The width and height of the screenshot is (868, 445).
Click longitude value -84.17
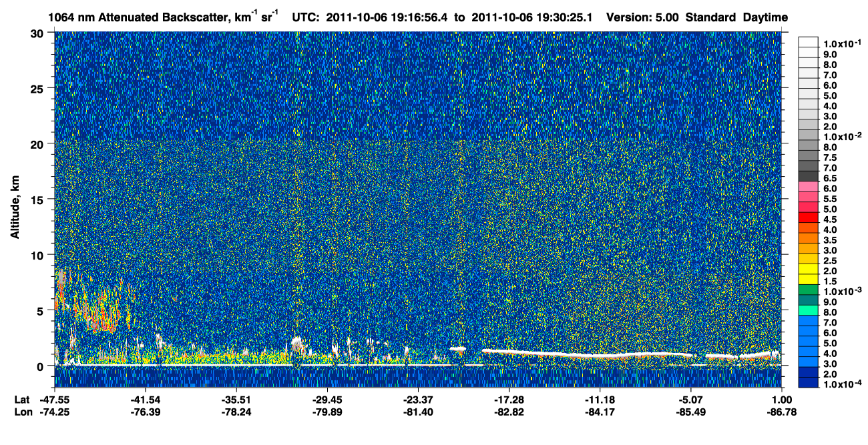600,412
